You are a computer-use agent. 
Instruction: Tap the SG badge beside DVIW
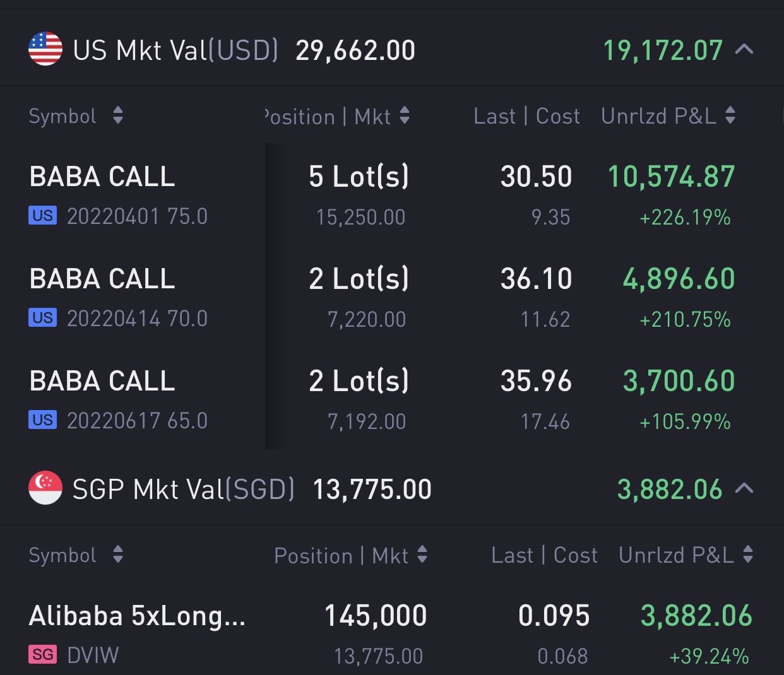42,655
